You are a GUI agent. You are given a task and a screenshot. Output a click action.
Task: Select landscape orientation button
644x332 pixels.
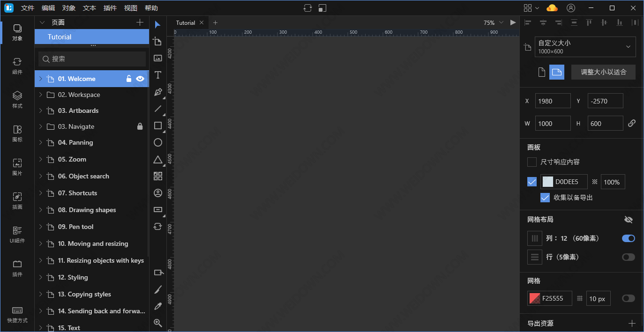[x=557, y=72]
